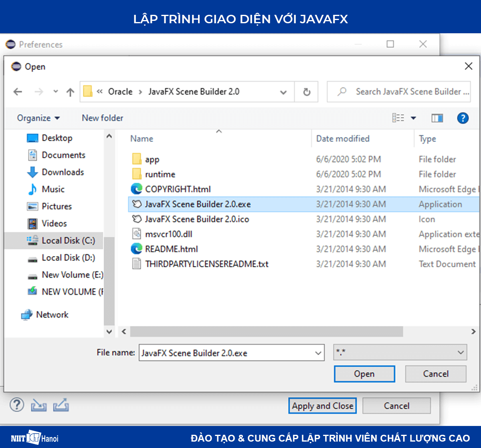
Task: Open dialog help with the blue question mark
Action: click(463, 118)
